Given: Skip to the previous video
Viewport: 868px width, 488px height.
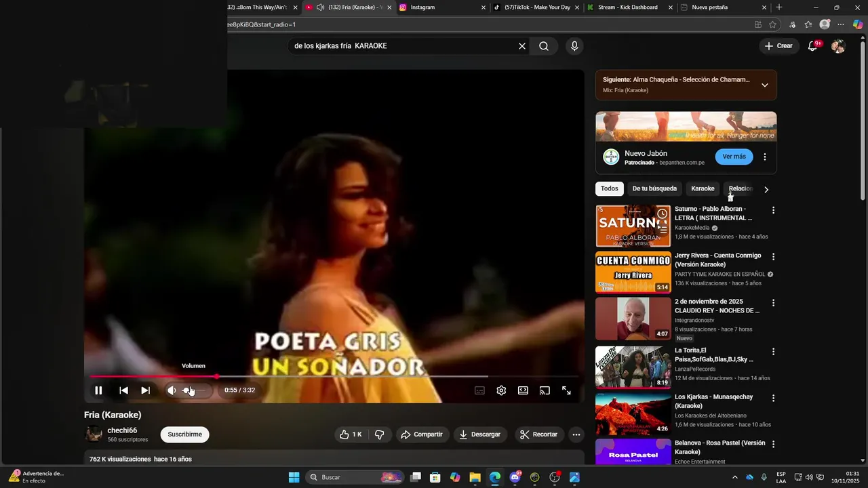Looking at the screenshot, I should point(123,390).
